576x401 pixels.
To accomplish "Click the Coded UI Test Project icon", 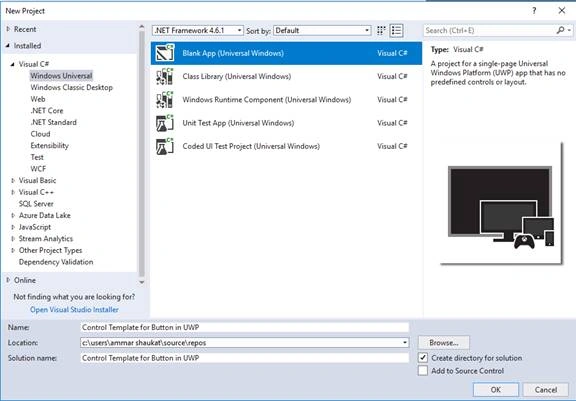I will coord(165,146).
